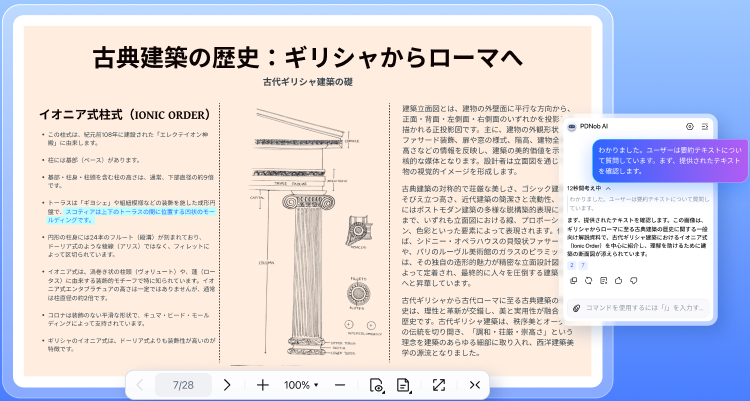Click the bullet about 24本のフルート
This screenshot has height=401, width=750.
tap(128, 245)
